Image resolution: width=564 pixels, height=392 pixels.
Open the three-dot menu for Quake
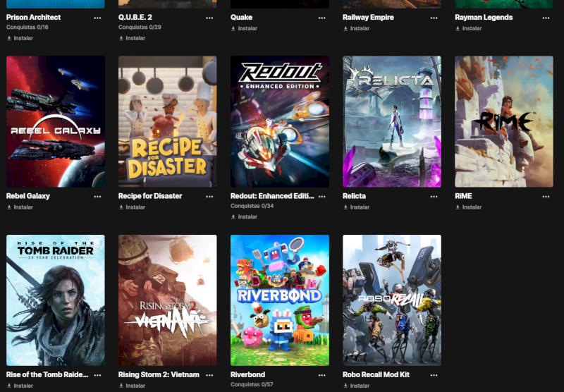(x=321, y=18)
